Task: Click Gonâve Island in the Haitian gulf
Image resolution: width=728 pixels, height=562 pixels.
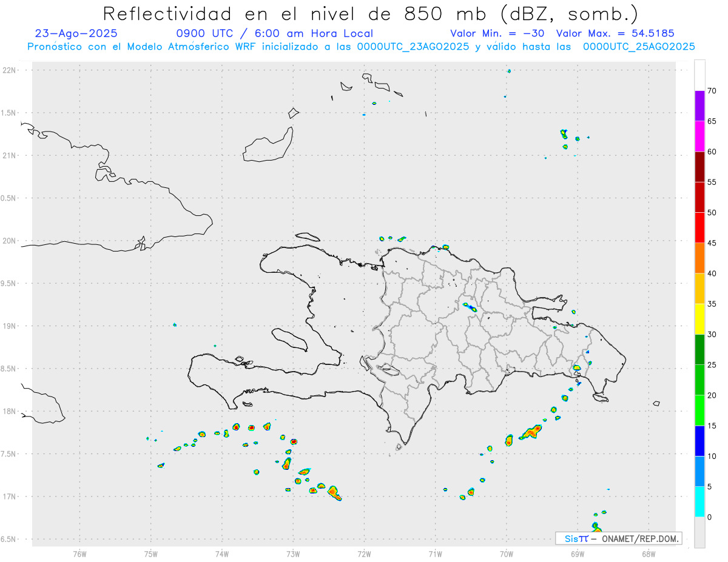Action: (289, 339)
